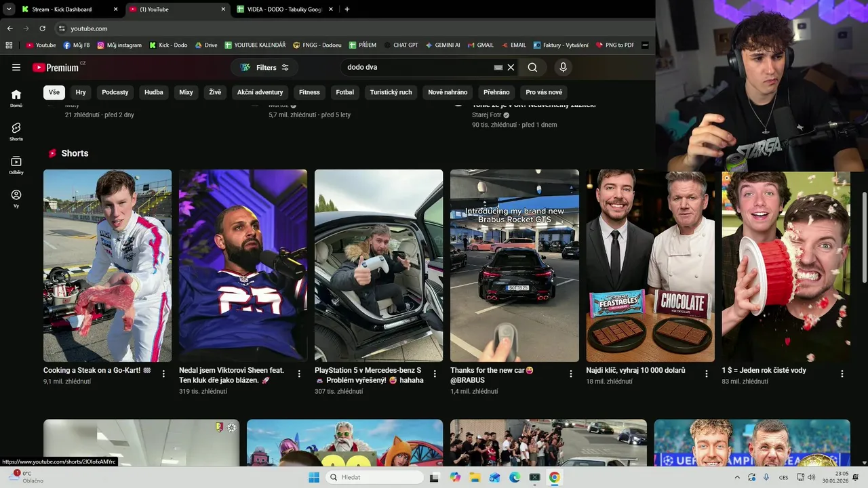868x488 pixels.
Task: Open the GMAIL bookmark
Action: (480, 45)
